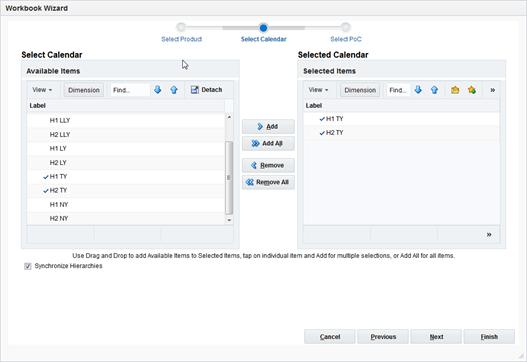The height and width of the screenshot is (362, 527).
Task: Click the Available Items scrollbar up arrow
Action: 229,117
